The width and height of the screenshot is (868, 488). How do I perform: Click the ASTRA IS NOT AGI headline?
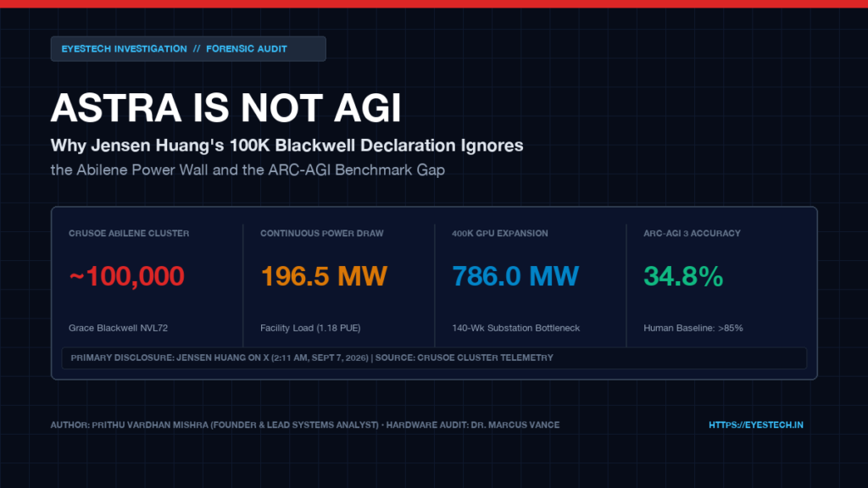(225, 108)
